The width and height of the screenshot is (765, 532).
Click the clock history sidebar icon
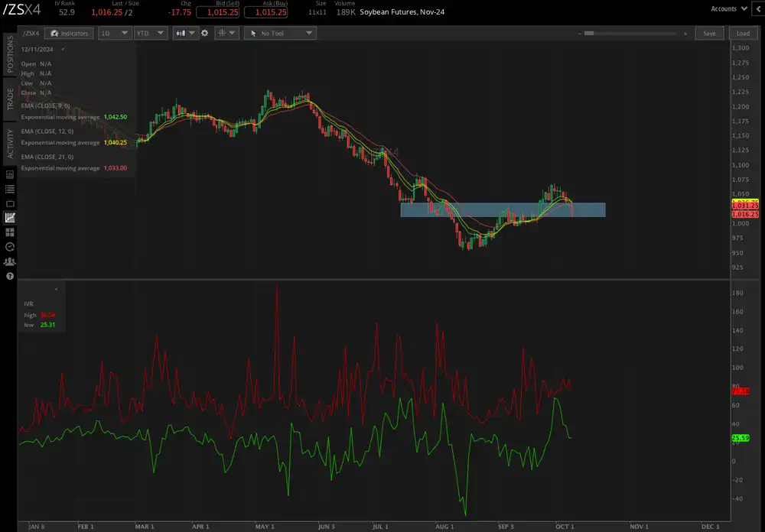tap(10, 247)
